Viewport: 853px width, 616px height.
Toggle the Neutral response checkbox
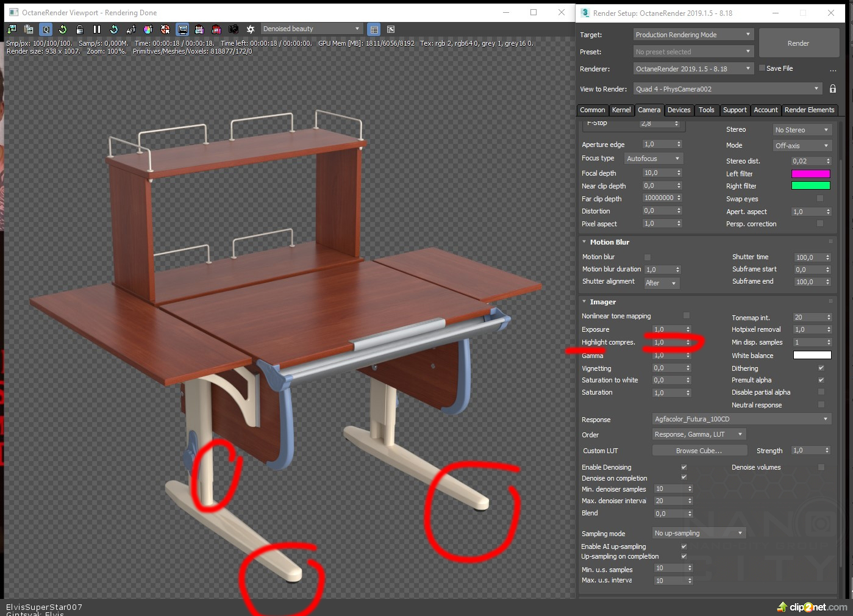pyautogui.click(x=821, y=405)
